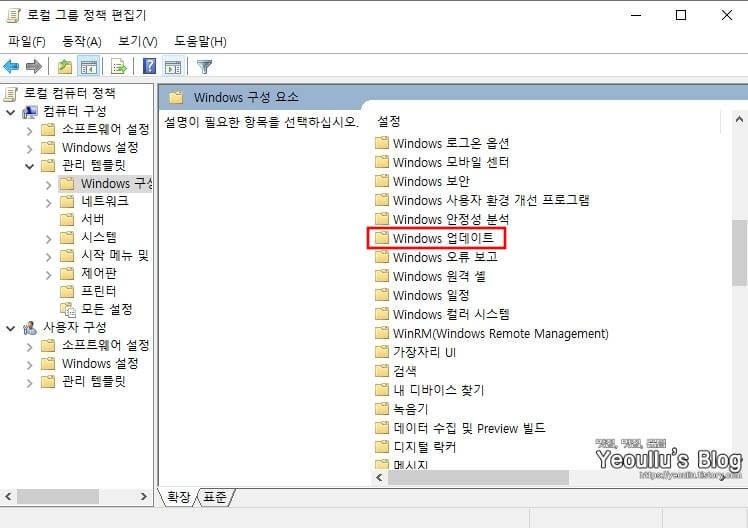Select 로컬 컴퓨터 정책 root node
Viewport: 748px width, 528px height.
(x=69, y=93)
